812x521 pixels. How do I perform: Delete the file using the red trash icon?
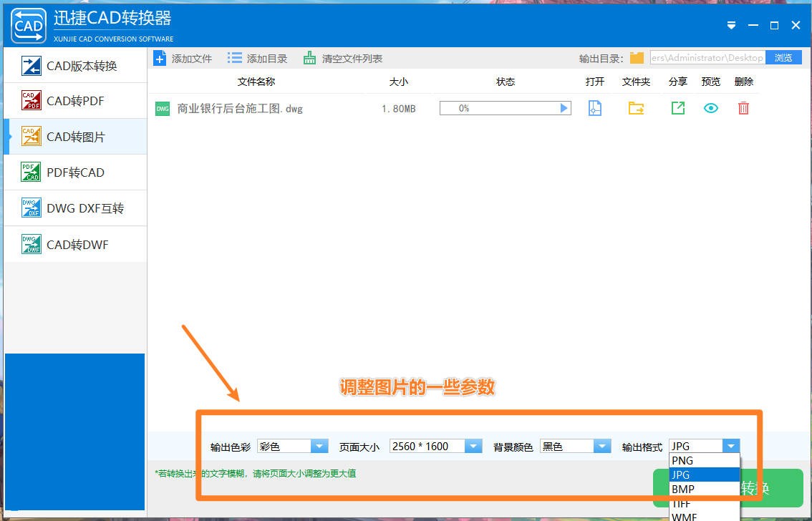tap(743, 107)
